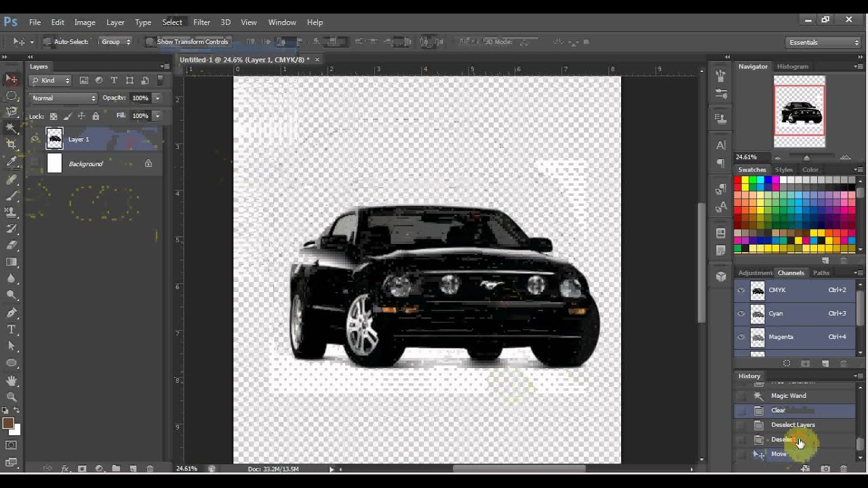
Task: Lock transparent pixels icon
Action: (54, 117)
